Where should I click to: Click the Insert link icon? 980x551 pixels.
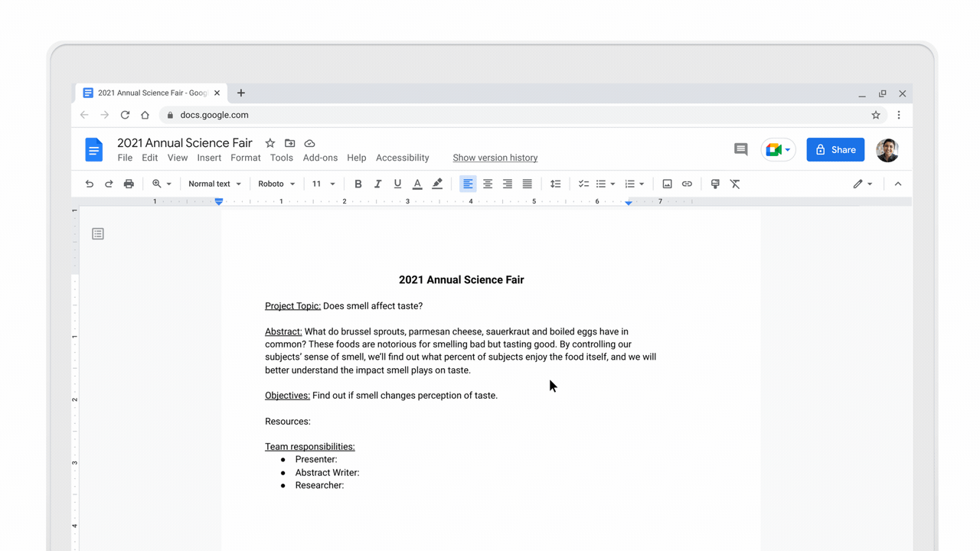point(687,184)
